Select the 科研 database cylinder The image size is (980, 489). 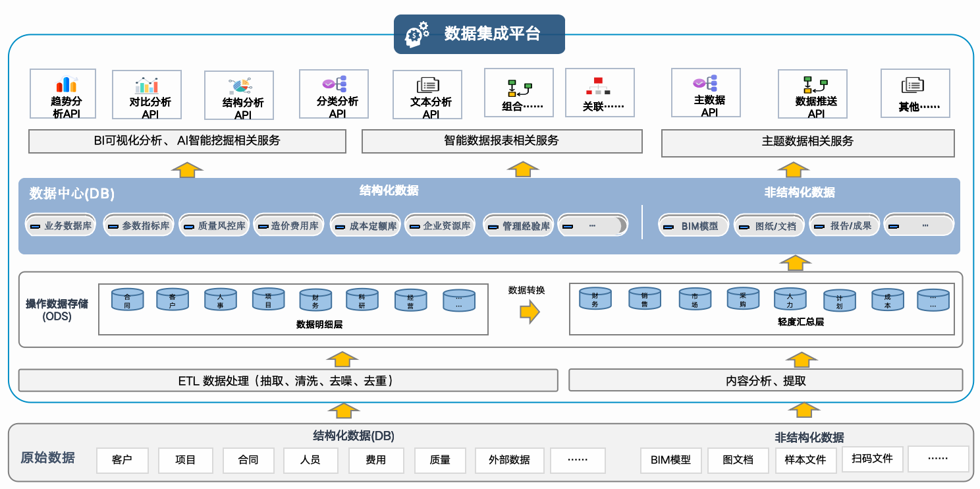362,300
